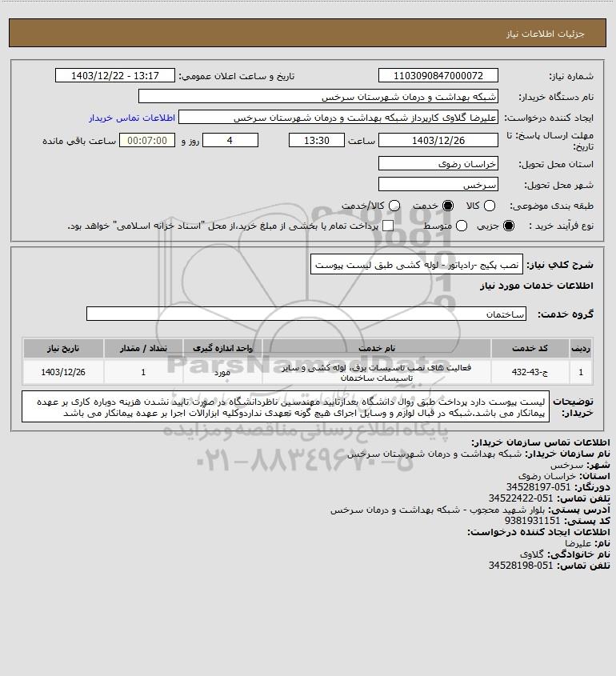The width and height of the screenshot is (616, 676).
Task: Click the family name گلاوی
Action: point(532,554)
